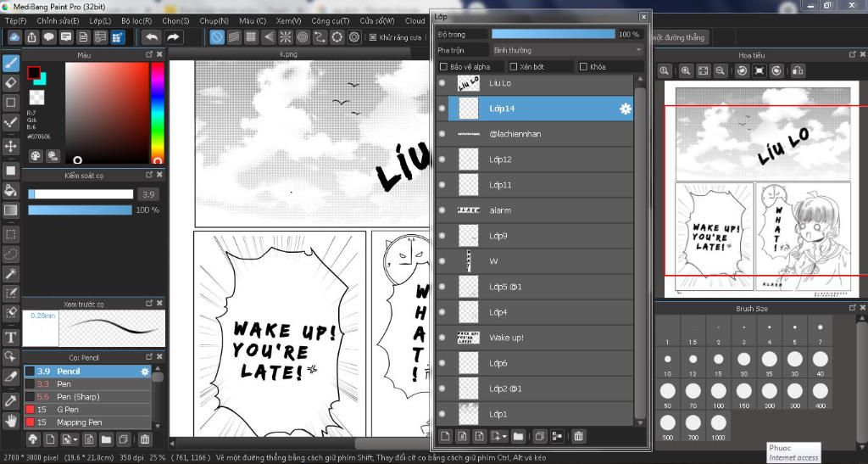Click transparent color swatch in Màu panel
The height and width of the screenshot is (464, 868).
pyautogui.click(x=36, y=98)
